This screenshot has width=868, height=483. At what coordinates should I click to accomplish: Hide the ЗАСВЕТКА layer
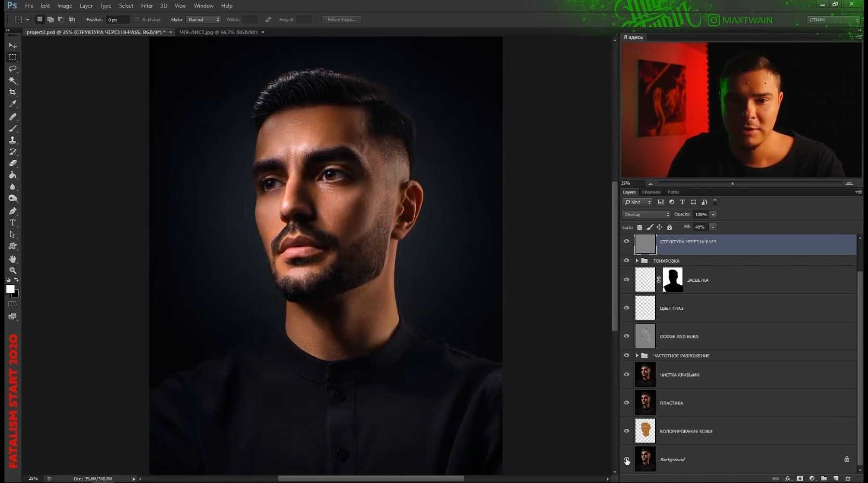pos(627,280)
